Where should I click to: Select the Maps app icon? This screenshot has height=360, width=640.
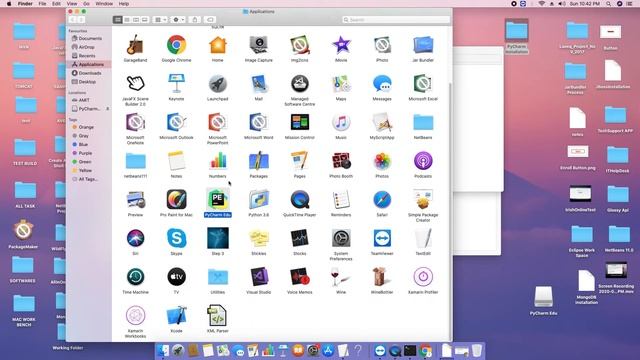click(x=341, y=84)
